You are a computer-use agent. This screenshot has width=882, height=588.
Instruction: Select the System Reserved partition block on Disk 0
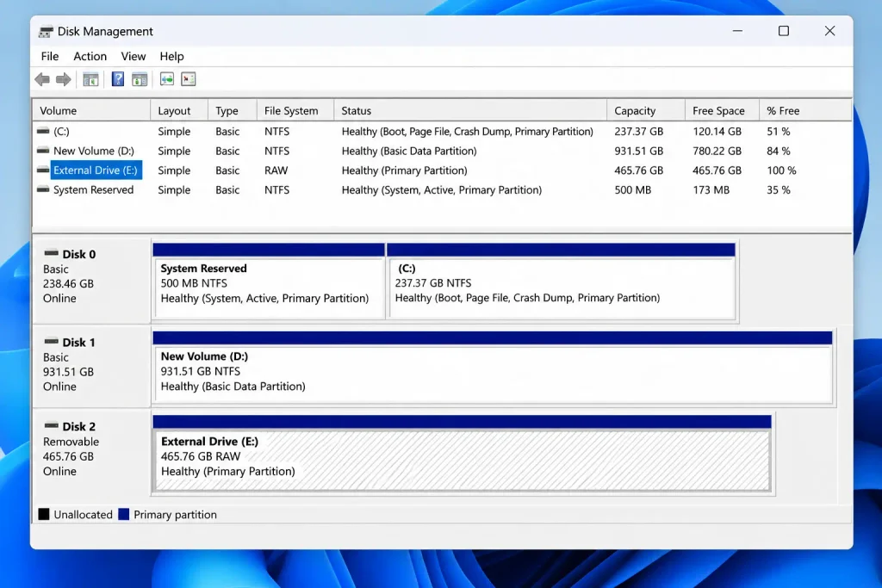pos(269,281)
